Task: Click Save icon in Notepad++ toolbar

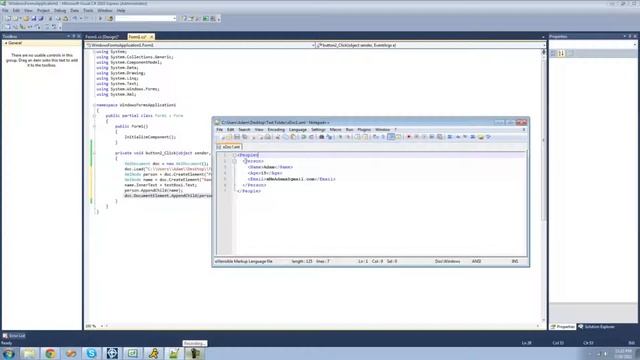Action: [237, 137]
